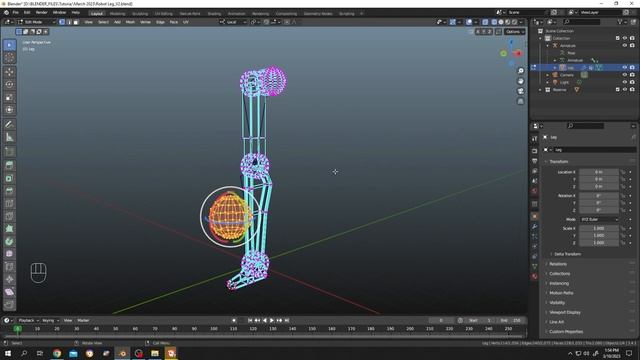Toggle visibility eye of Collection
This screenshot has width=640, height=360.
point(624,38)
